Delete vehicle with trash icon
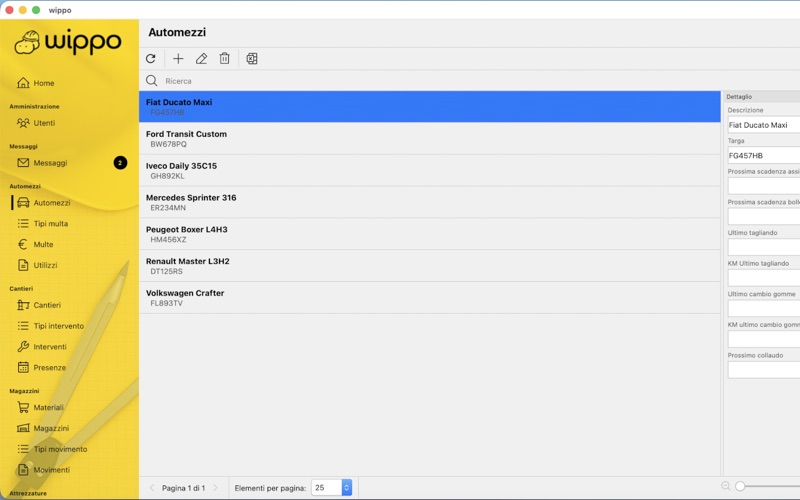This screenshot has width=800, height=500. [224, 59]
